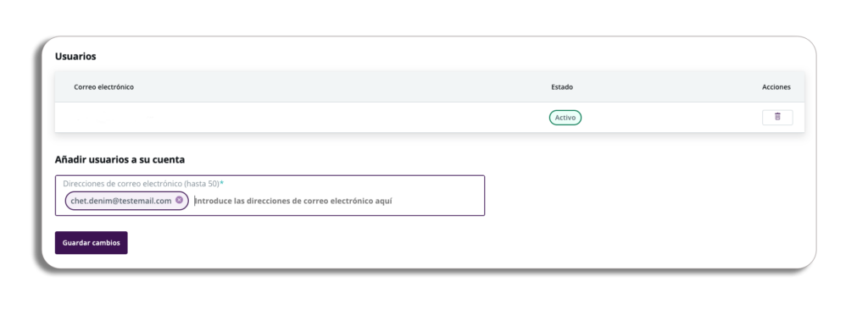Place cursor at the blinking caret after the chip
Image resolution: width=868 pixels, height=315 pixels.
195,202
